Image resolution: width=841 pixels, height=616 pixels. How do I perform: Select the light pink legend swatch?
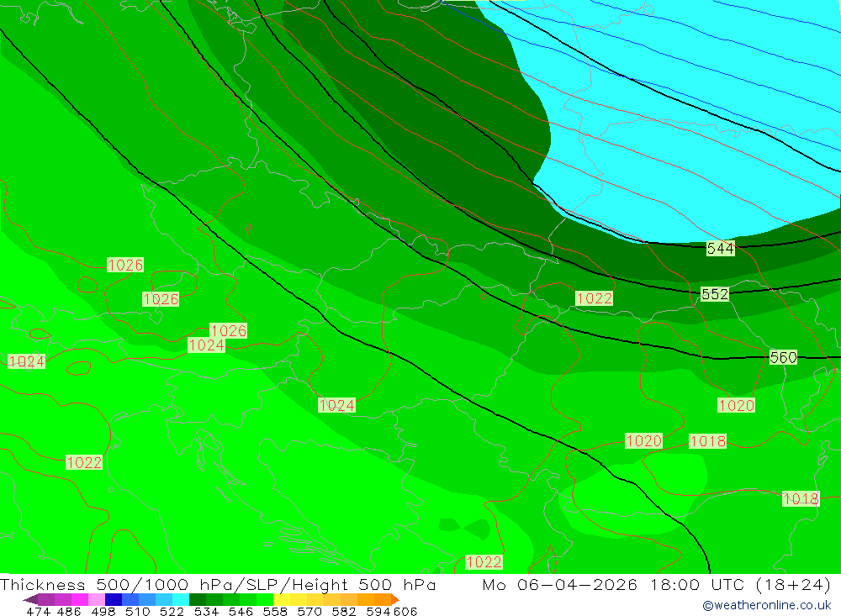(97, 599)
